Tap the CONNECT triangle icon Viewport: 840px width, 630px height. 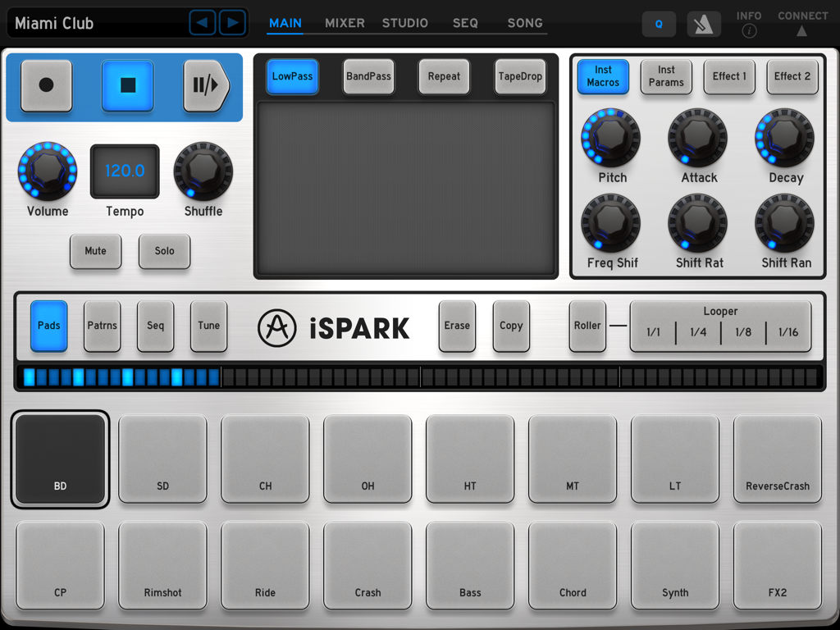pos(802,30)
